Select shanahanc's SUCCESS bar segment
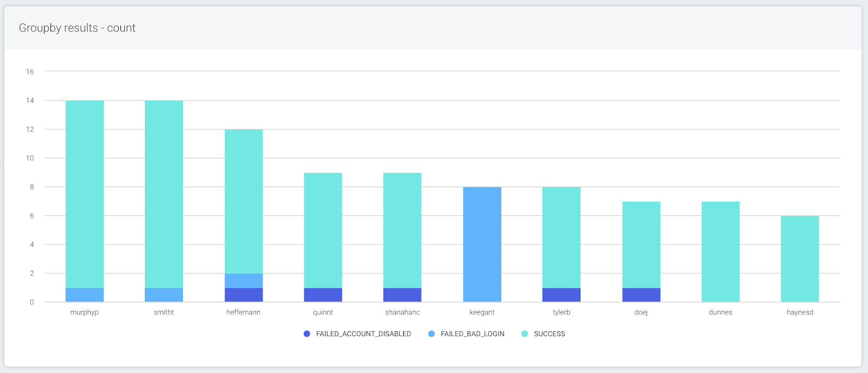Image resolution: width=868 pixels, height=373 pixels. [403, 230]
